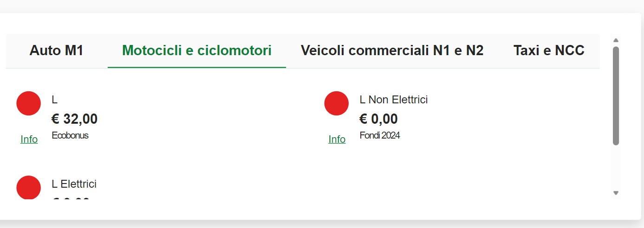Click the Fondi 2024 label
Image resolution: width=644 pixels, height=228 pixels.
coord(380,136)
